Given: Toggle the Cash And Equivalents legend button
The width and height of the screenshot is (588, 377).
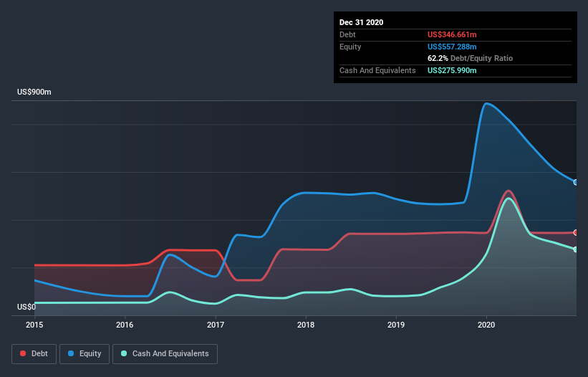Looking at the screenshot, I should point(165,354).
